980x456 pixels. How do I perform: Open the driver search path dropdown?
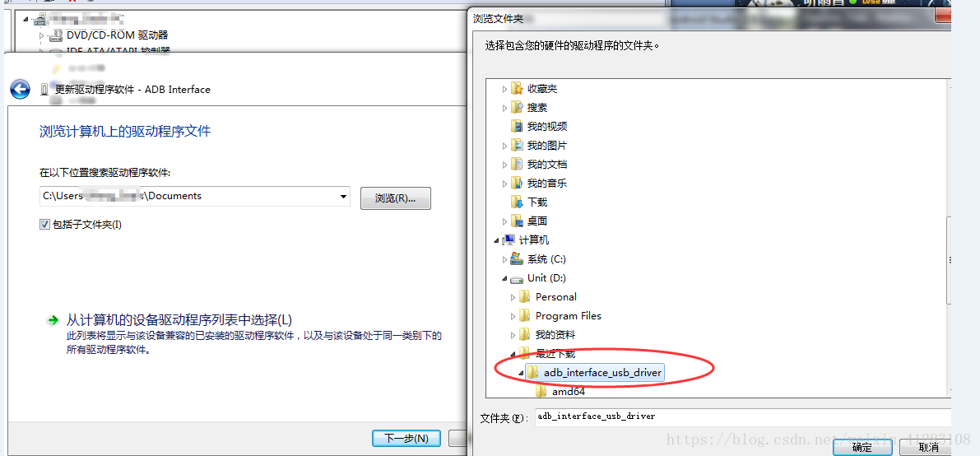tap(343, 197)
